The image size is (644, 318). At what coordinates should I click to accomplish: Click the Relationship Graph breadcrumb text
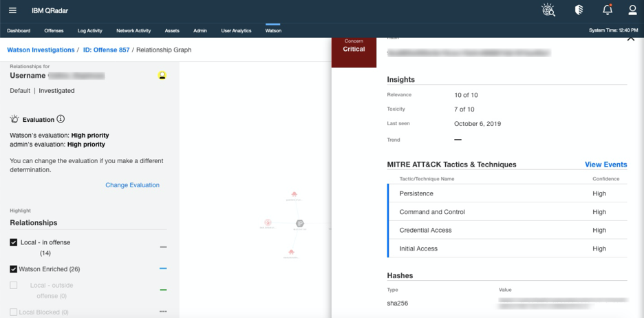coord(164,50)
